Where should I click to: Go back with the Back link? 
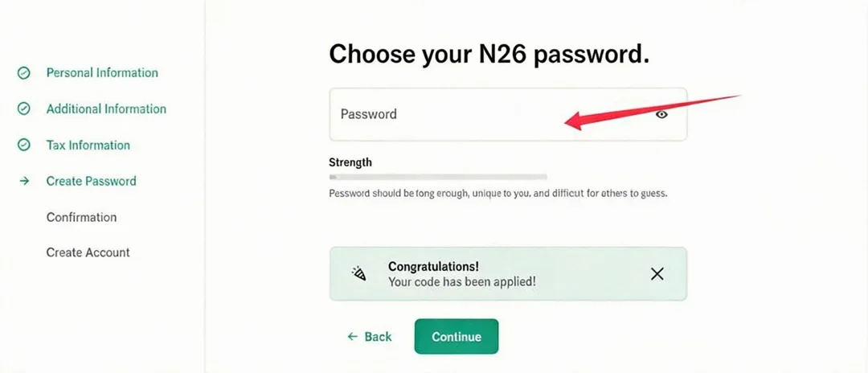coord(378,337)
